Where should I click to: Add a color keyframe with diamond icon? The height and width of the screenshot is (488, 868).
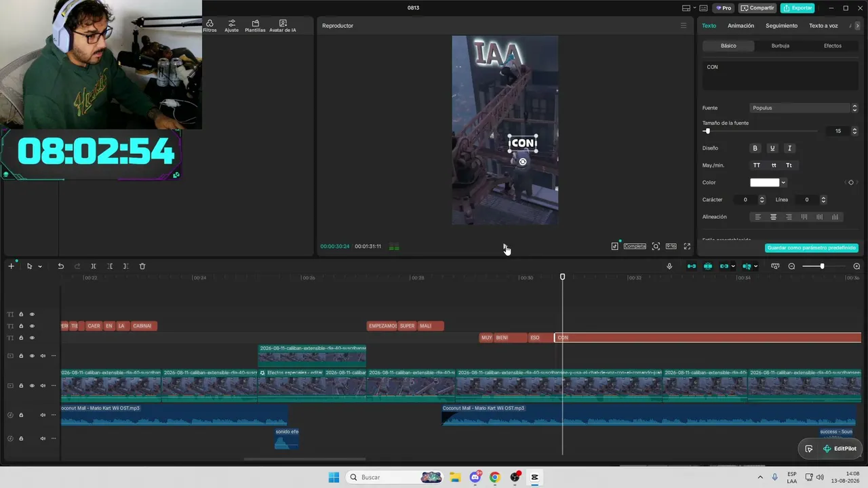pos(851,182)
